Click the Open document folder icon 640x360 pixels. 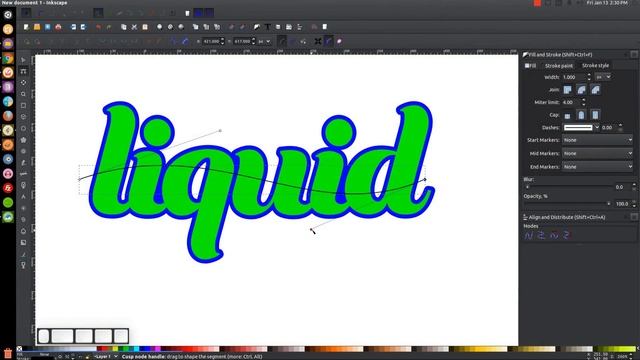pos(37,27)
